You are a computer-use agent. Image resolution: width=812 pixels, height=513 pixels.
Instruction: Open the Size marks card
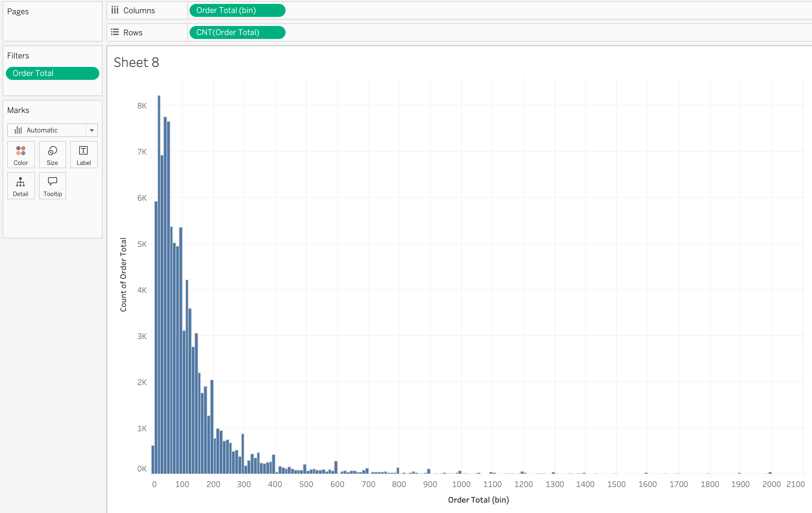point(52,150)
